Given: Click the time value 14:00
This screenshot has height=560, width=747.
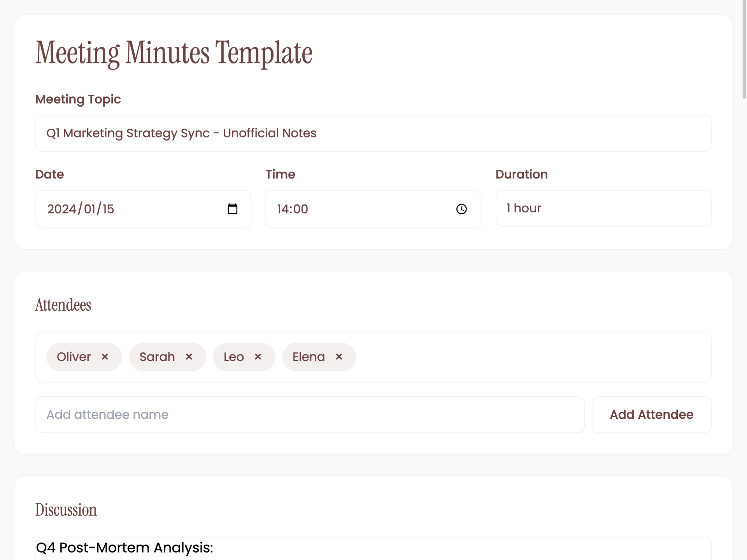Looking at the screenshot, I should point(293,209).
